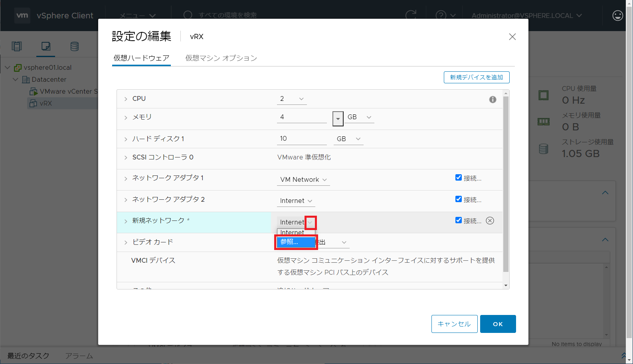This screenshot has width=633, height=364.
Task: Expand the メモリ row
Action: click(x=126, y=118)
